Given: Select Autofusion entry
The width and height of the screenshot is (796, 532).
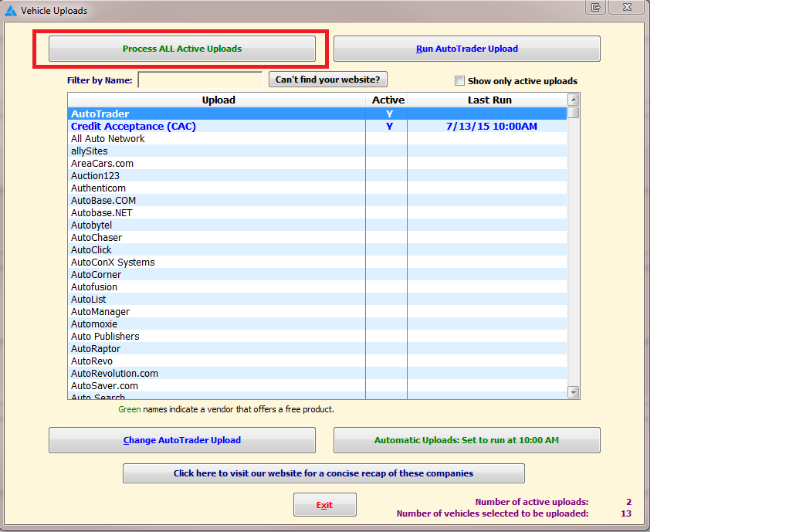Looking at the screenshot, I should click(x=317, y=286).
